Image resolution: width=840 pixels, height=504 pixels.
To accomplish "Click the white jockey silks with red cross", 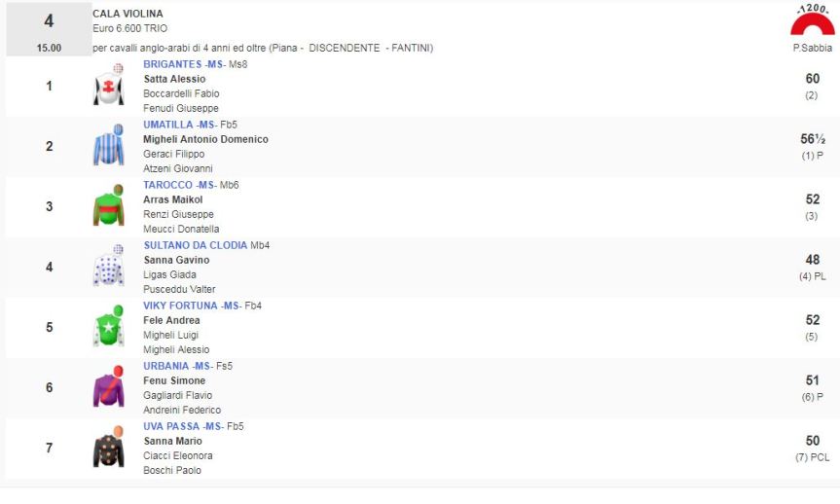I will (x=108, y=86).
